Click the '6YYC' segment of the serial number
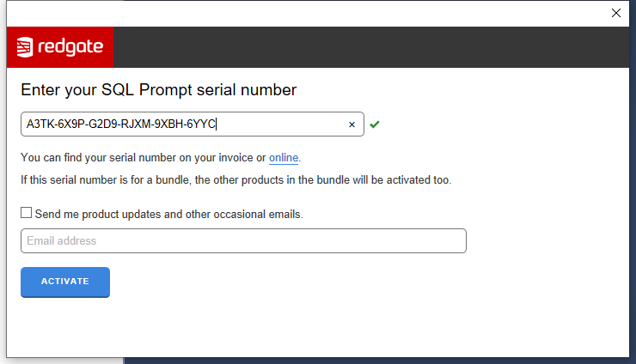 click(201, 124)
